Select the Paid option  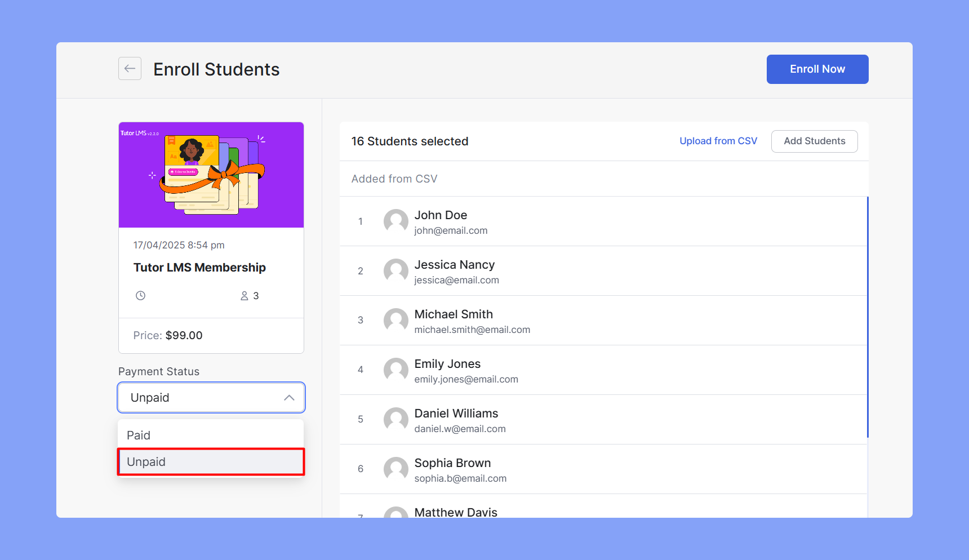tap(211, 435)
